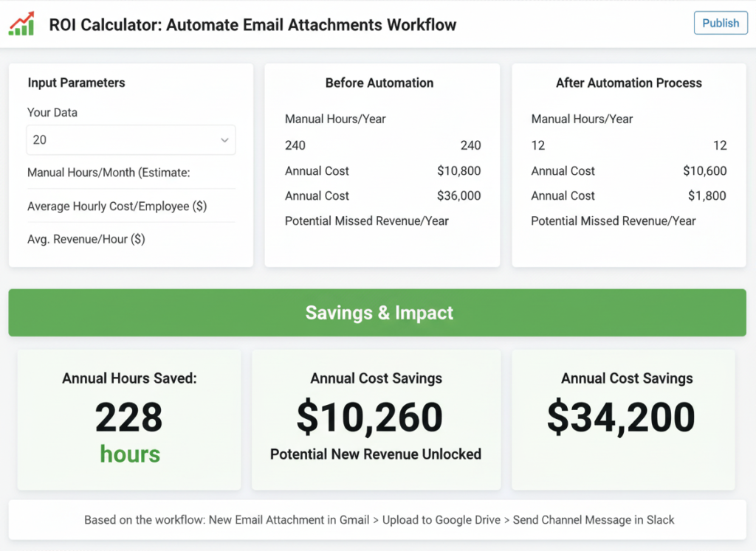Select the Annual Hours Saved 228 card
The image size is (756, 551).
(129, 420)
